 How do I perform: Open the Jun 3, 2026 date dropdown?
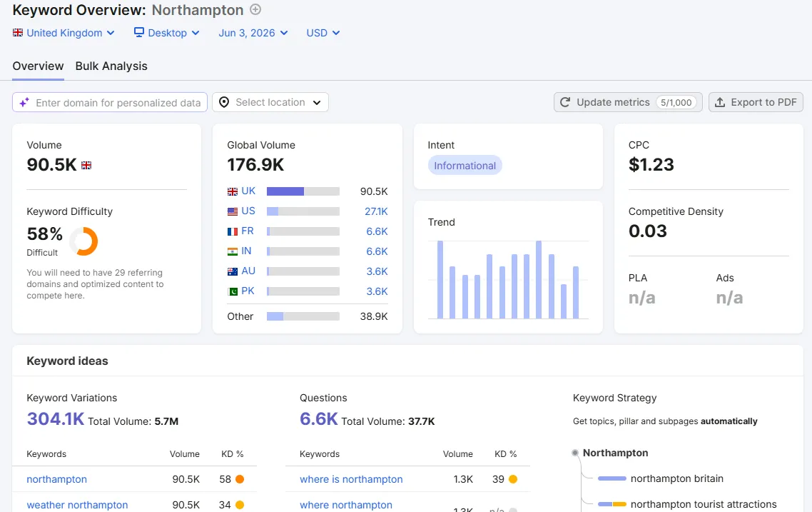tap(253, 33)
